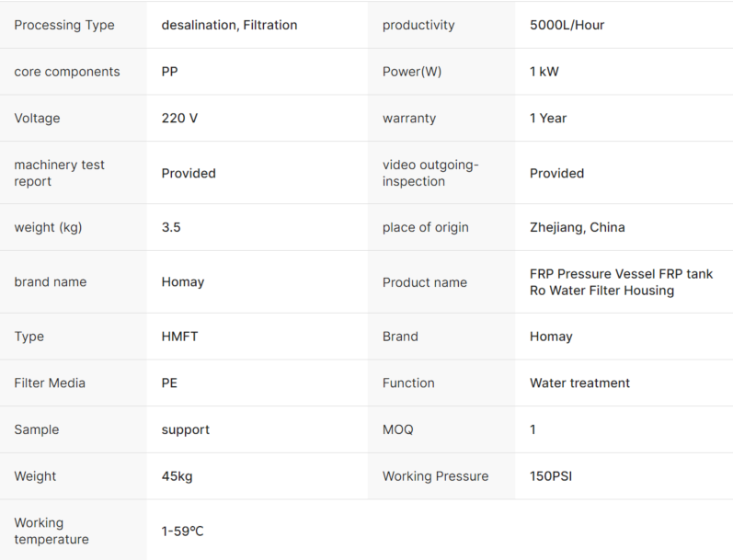733x560 pixels.
Task: Select 'video outgoing-inspection' label cell
Action: coord(430,173)
